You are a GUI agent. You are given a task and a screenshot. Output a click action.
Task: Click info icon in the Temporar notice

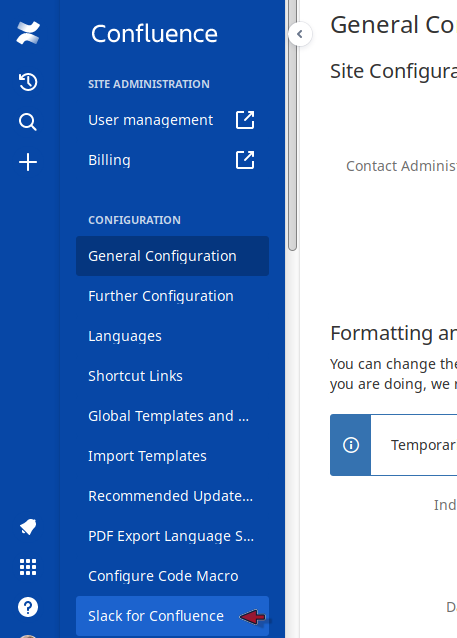coord(351,445)
